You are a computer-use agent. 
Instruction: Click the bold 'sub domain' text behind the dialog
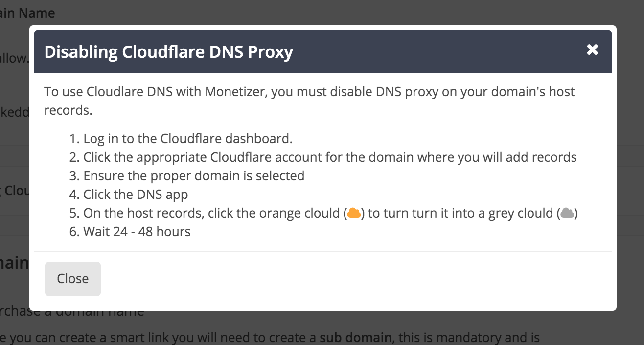coord(356,338)
